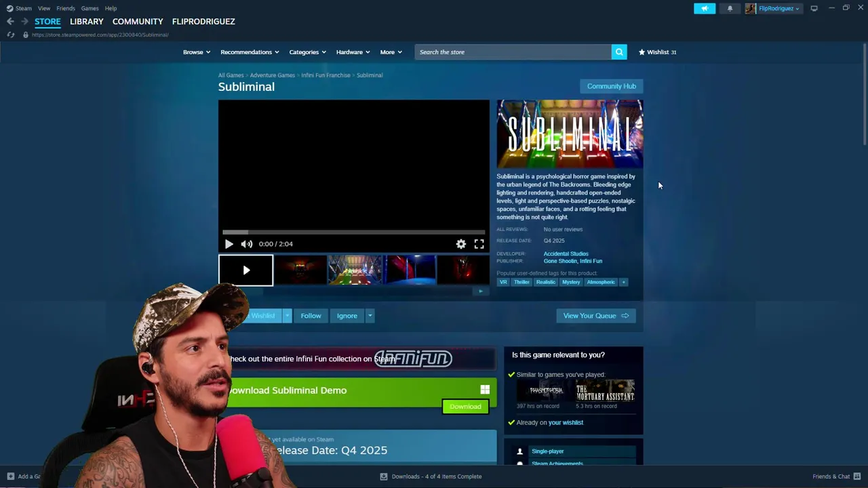This screenshot has width=868, height=488.
Task: Open the Single-player feature link
Action: [548, 451]
